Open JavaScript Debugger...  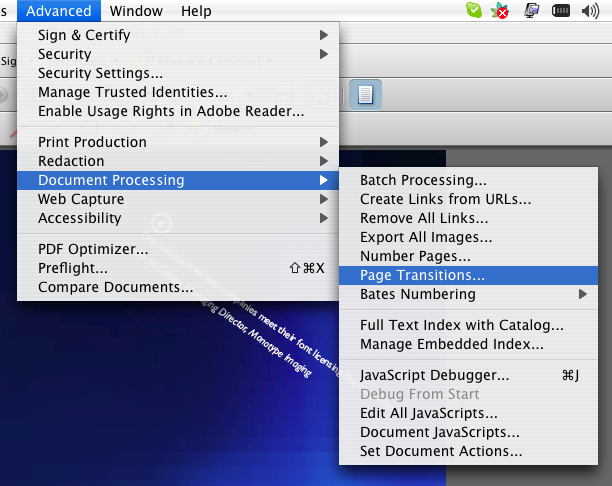coord(468,375)
